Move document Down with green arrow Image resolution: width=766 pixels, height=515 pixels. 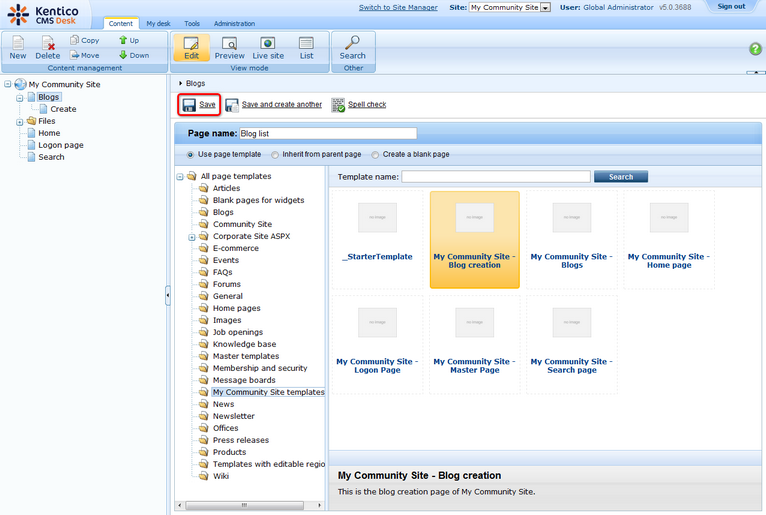123,55
